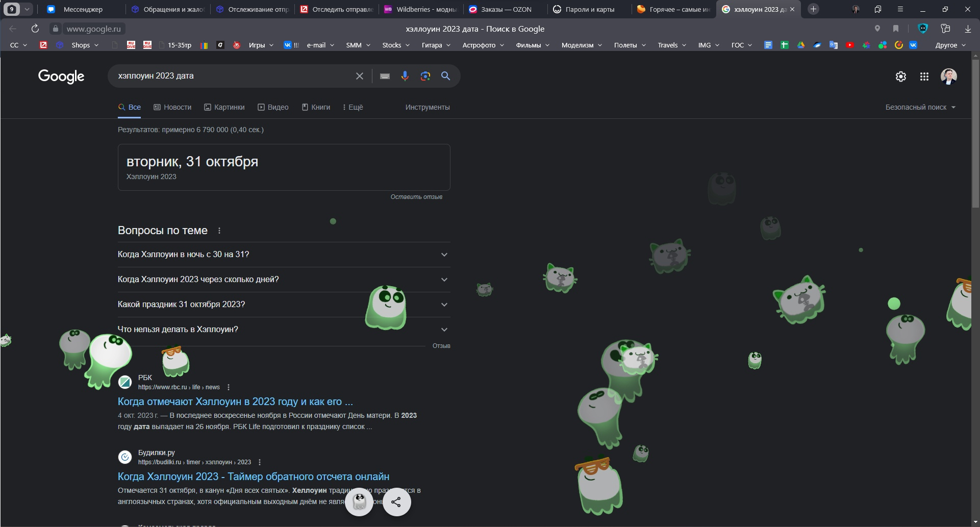Search by image with the Lens icon
The height and width of the screenshot is (527, 980).
pyautogui.click(x=425, y=76)
